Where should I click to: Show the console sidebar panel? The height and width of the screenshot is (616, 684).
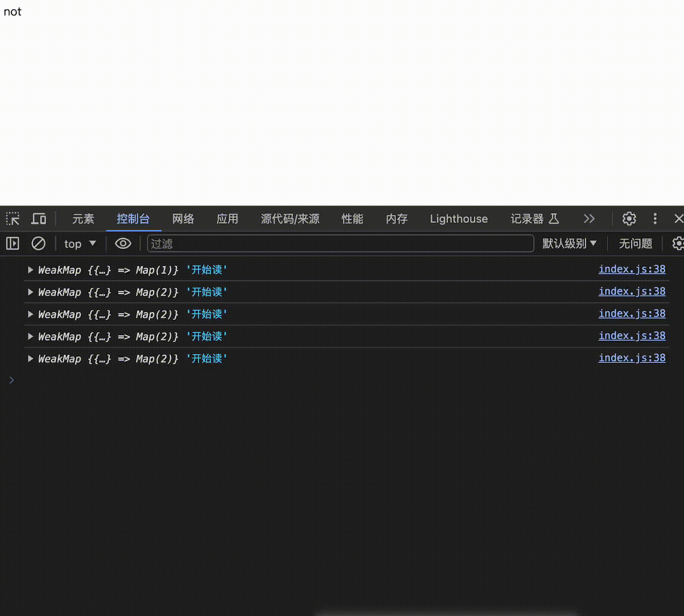(13, 244)
